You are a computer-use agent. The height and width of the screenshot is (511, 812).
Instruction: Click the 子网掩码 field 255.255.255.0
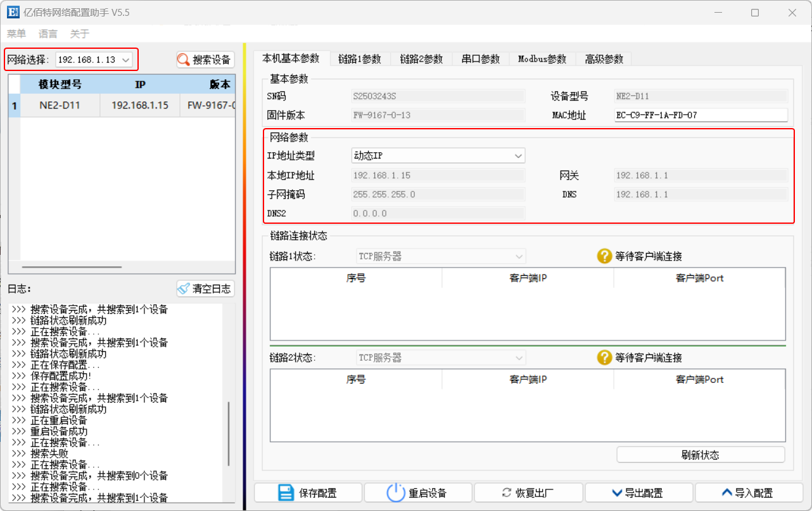pyautogui.click(x=438, y=195)
